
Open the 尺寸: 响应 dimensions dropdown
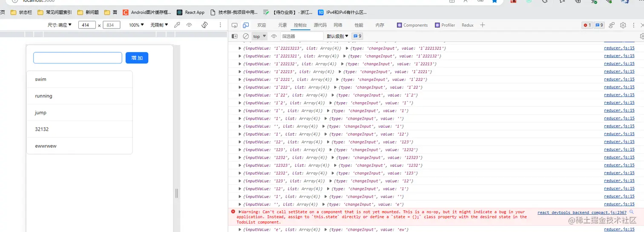[60, 25]
